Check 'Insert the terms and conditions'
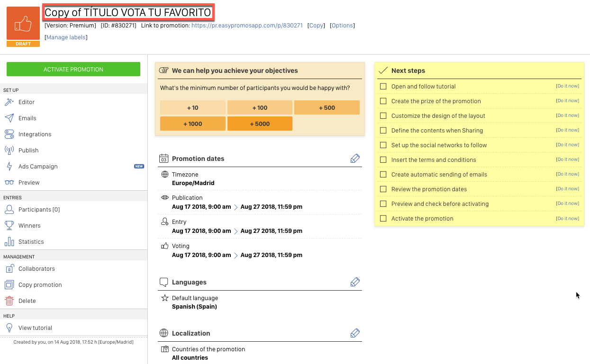The width and height of the screenshot is (590, 364). pos(383,160)
